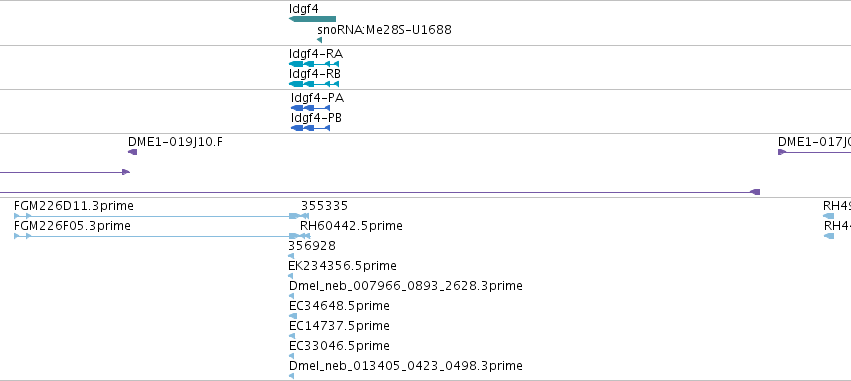Click the EC33046.5prime label
This screenshot has width=851, height=381.
pyautogui.click(x=339, y=346)
